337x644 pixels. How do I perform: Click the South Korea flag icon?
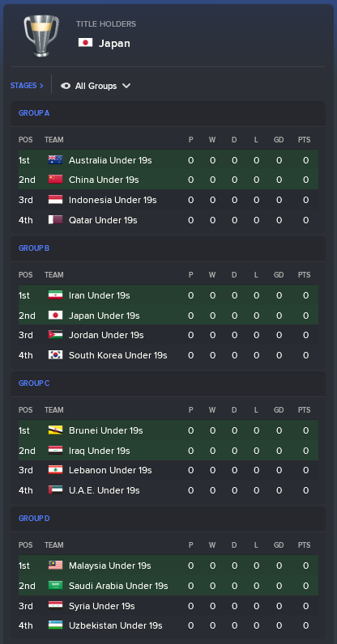tap(55, 355)
